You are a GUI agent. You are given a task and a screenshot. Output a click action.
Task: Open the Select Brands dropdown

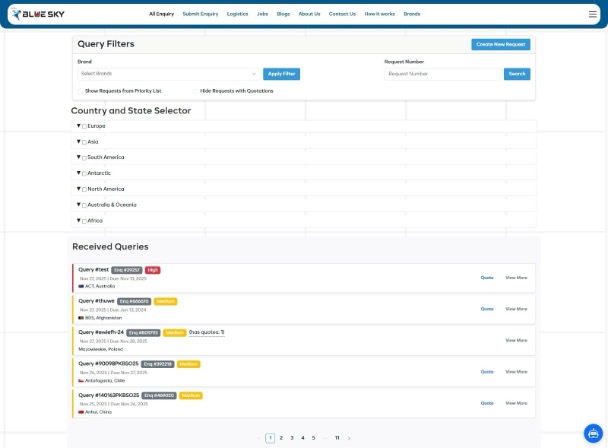click(x=168, y=74)
